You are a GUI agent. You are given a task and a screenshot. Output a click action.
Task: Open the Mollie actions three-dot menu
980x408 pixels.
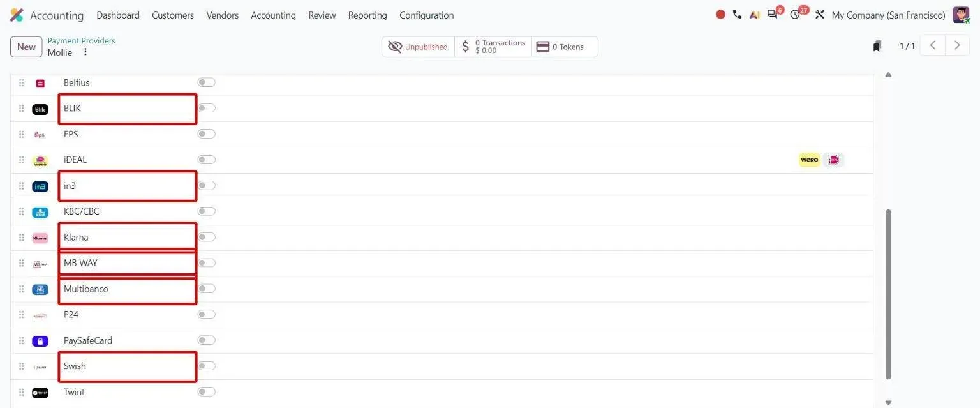pos(85,52)
